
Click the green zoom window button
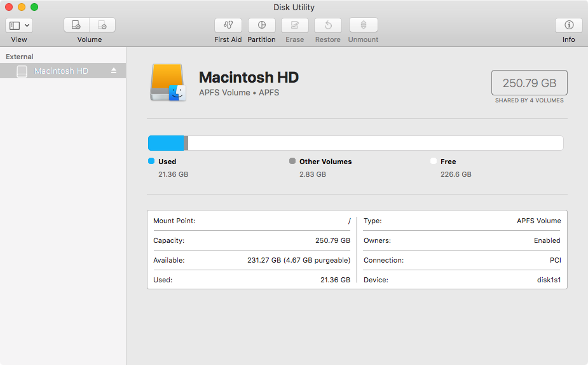(x=34, y=7)
